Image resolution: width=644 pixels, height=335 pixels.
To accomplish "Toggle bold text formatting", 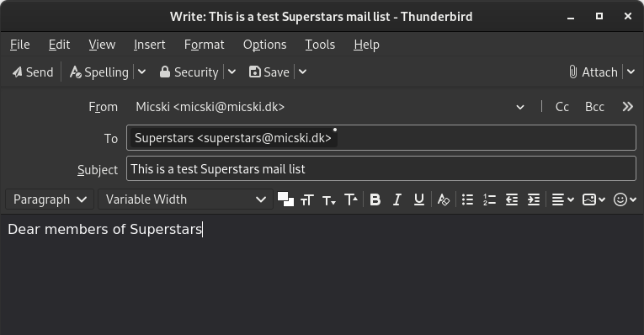I will point(375,199).
